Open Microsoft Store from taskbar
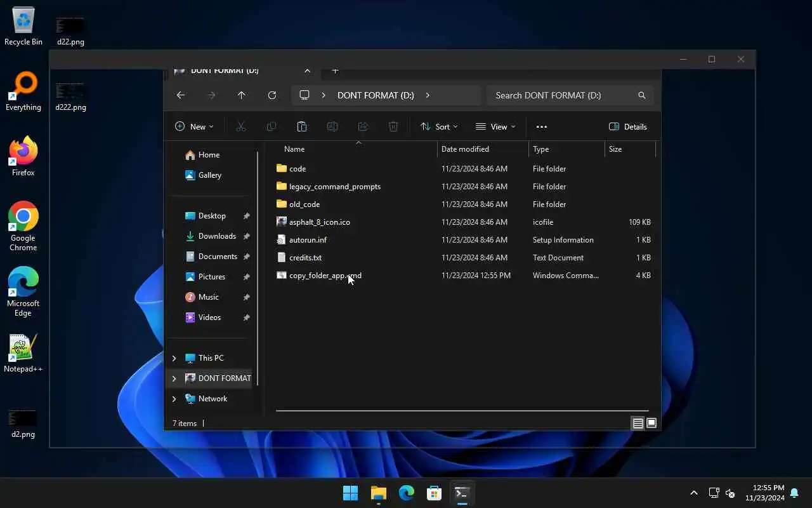812x508 pixels. (x=434, y=493)
